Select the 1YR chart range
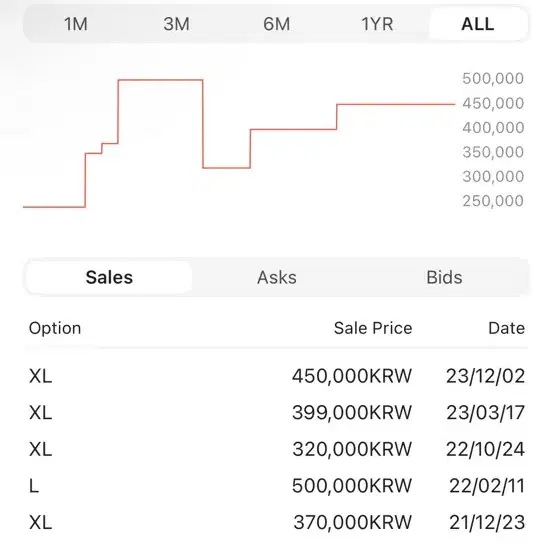The image size is (554, 554). coord(377,24)
